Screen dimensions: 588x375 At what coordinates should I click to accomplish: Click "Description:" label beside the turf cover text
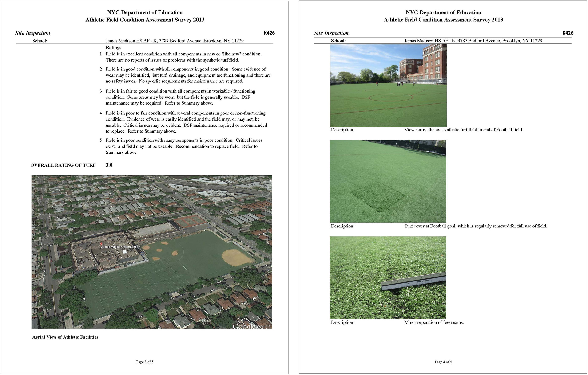click(342, 226)
